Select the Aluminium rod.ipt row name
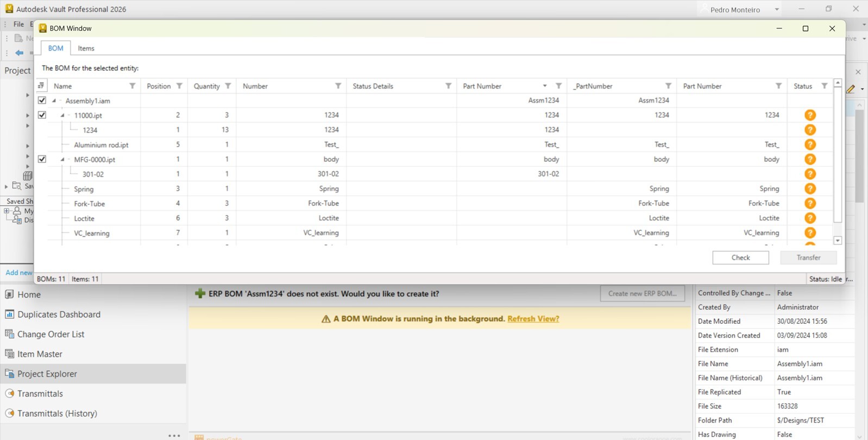 coord(101,145)
